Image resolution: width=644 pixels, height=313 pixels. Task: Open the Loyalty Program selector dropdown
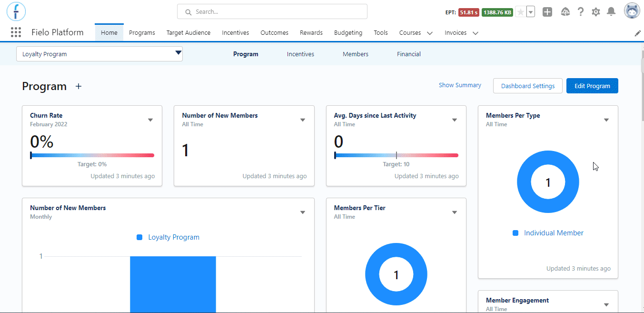[99, 54]
